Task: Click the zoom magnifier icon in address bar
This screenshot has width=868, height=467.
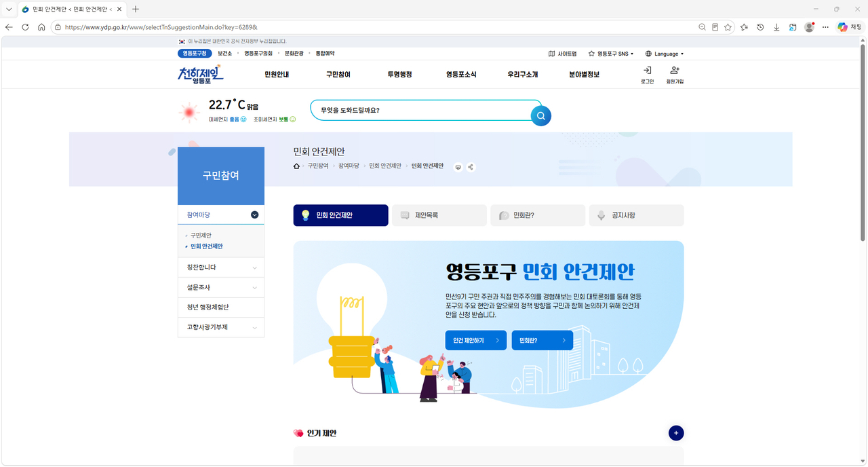Action: pyautogui.click(x=703, y=27)
